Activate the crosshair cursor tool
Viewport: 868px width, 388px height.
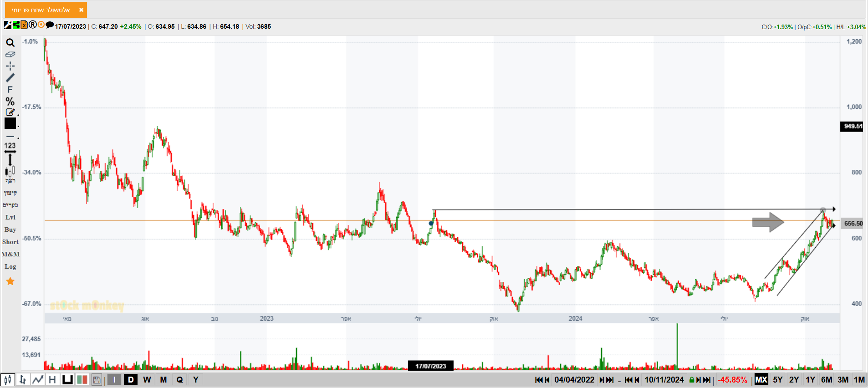10,66
